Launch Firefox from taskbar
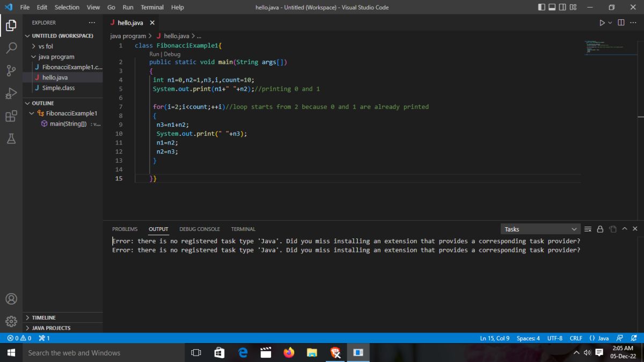The height and width of the screenshot is (362, 644). [289, 353]
